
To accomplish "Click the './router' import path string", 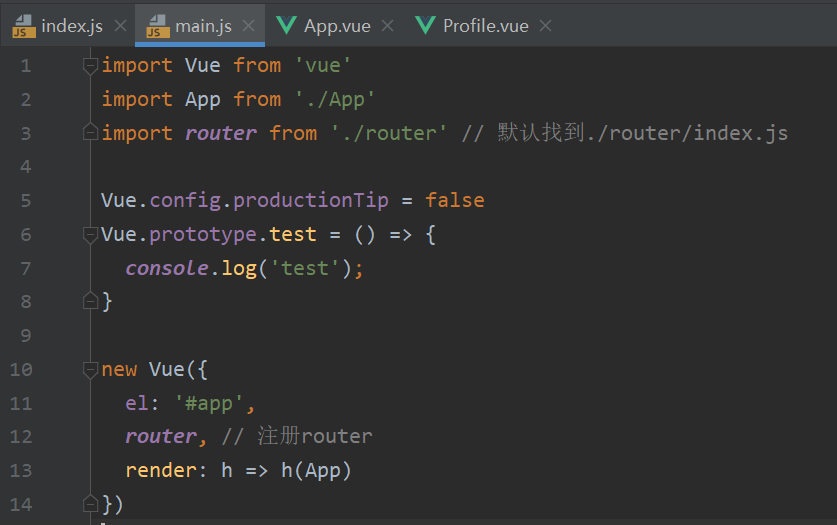I will (x=389, y=133).
